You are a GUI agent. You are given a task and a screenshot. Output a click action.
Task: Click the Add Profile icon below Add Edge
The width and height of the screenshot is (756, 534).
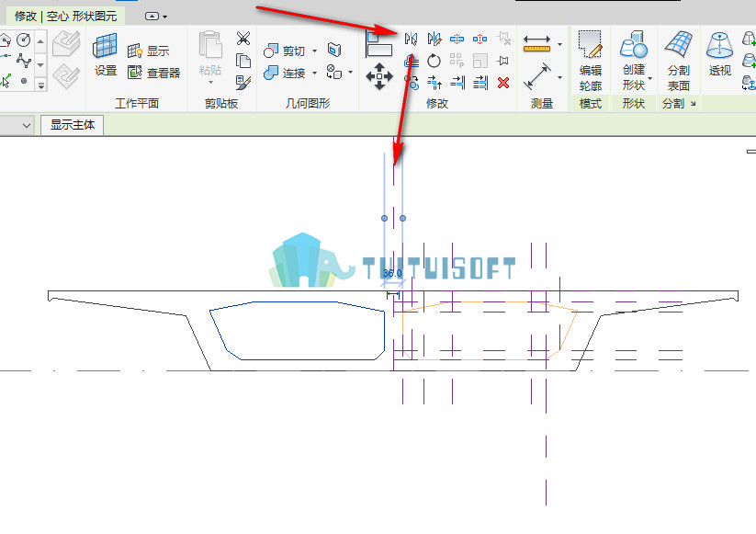749,61
